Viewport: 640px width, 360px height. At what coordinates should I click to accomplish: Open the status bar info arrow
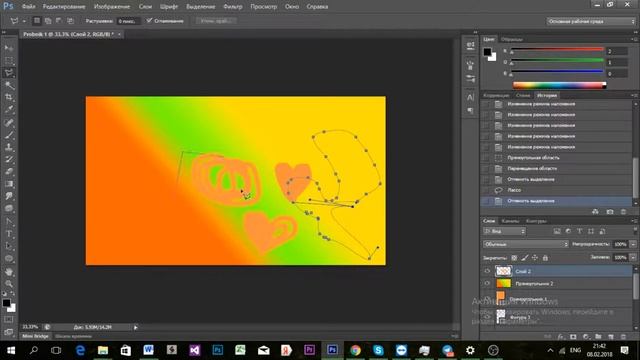pos(136,327)
